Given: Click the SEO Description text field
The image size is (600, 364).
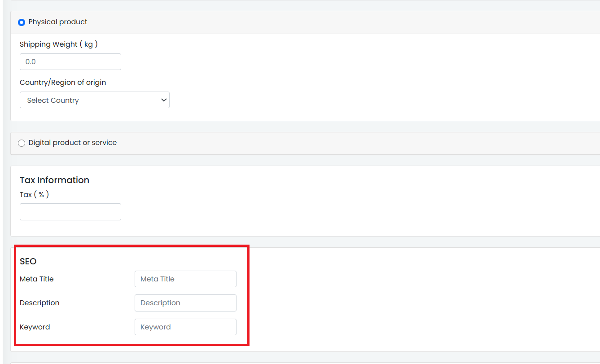Looking at the screenshot, I should pos(185,303).
